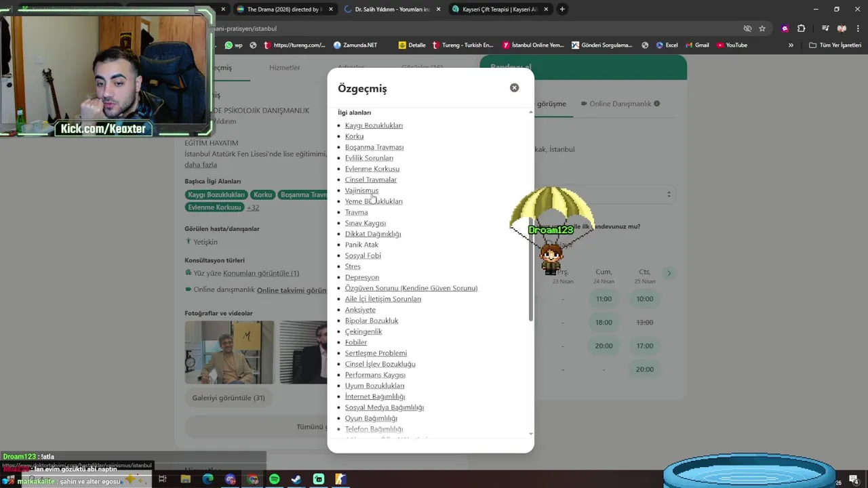Open the Detalle bookmark
The image size is (868, 488).
click(x=412, y=45)
